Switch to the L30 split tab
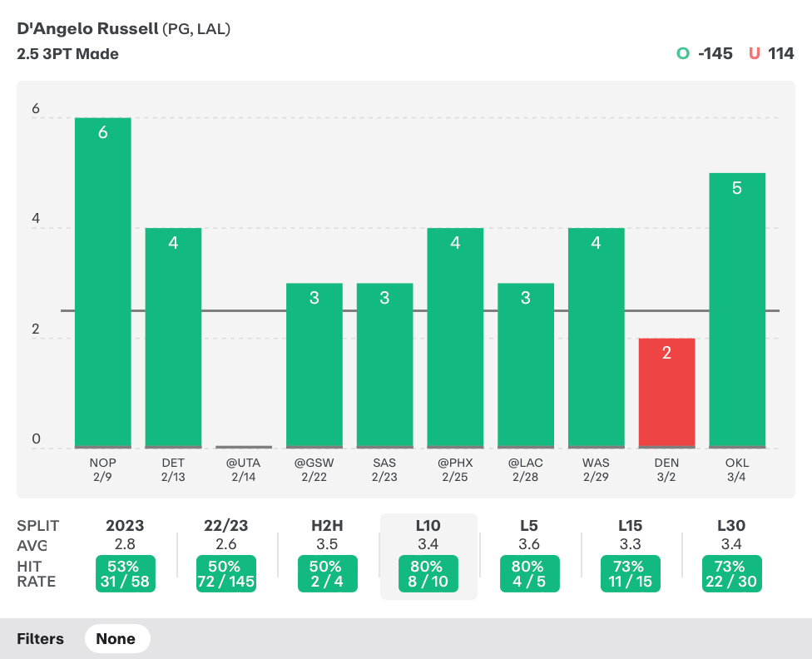 (731, 525)
